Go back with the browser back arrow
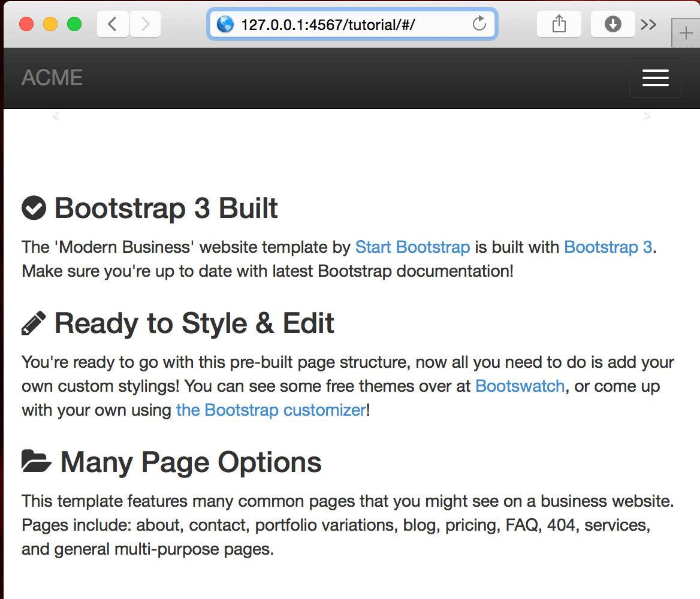This screenshot has height=599, width=700. pyautogui.click(x=113, y=24)
